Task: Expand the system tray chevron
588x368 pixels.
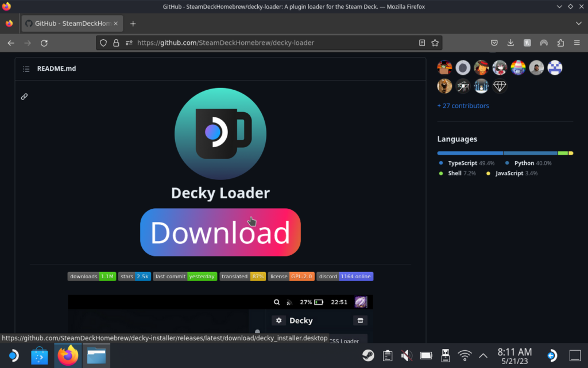Action: pyautogui.click(x=483, y=355)
